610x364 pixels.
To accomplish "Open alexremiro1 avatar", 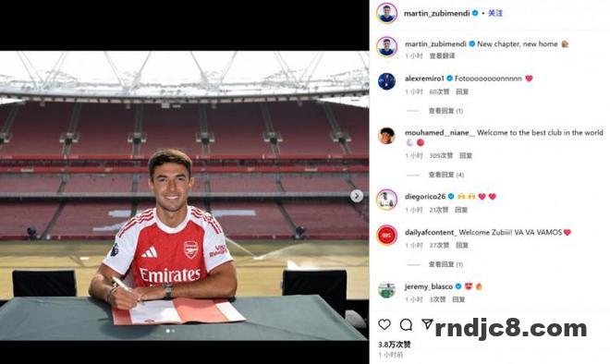I will click(386, 81).
